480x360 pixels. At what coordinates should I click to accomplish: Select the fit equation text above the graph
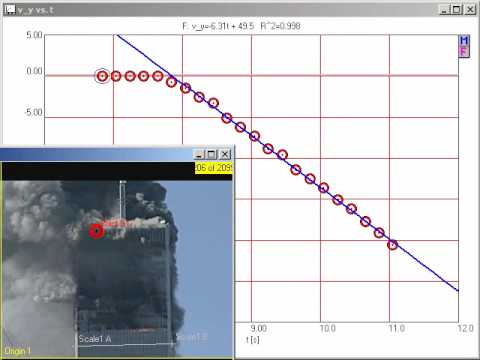241,26
